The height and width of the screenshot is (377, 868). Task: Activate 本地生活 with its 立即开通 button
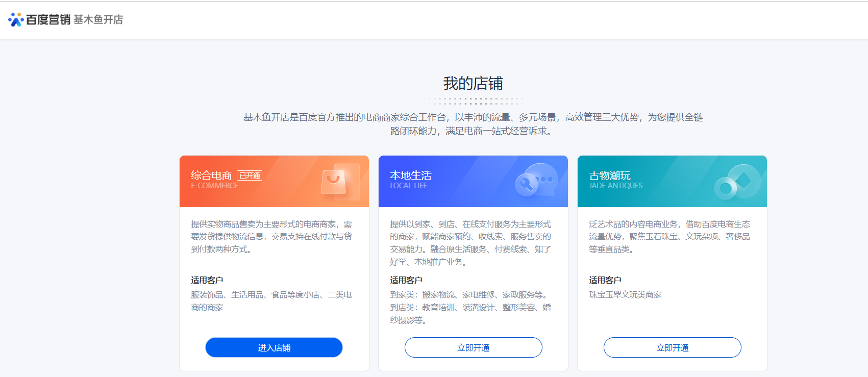(x=473, y=347)
